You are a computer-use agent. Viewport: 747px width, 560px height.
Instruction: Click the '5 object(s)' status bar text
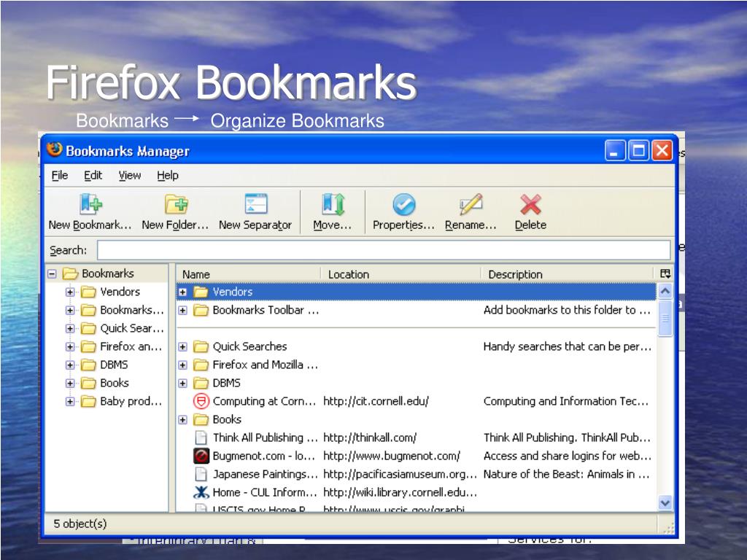tap(80, 524)
